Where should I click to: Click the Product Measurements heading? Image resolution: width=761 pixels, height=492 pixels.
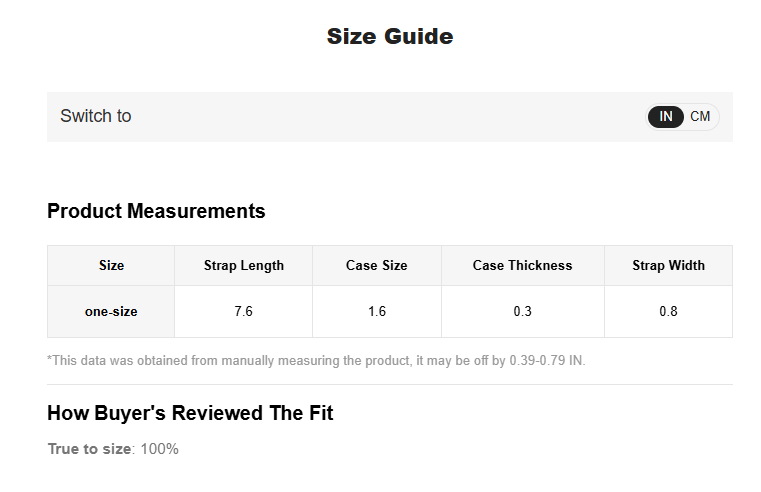click(x=156, y=211)
